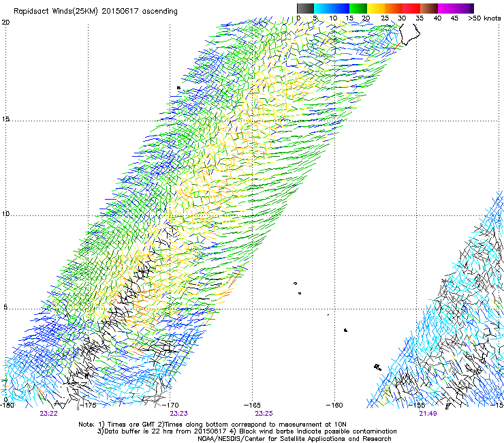
Task: Click the purple swath time '21:49'
Action: point(428,414)
